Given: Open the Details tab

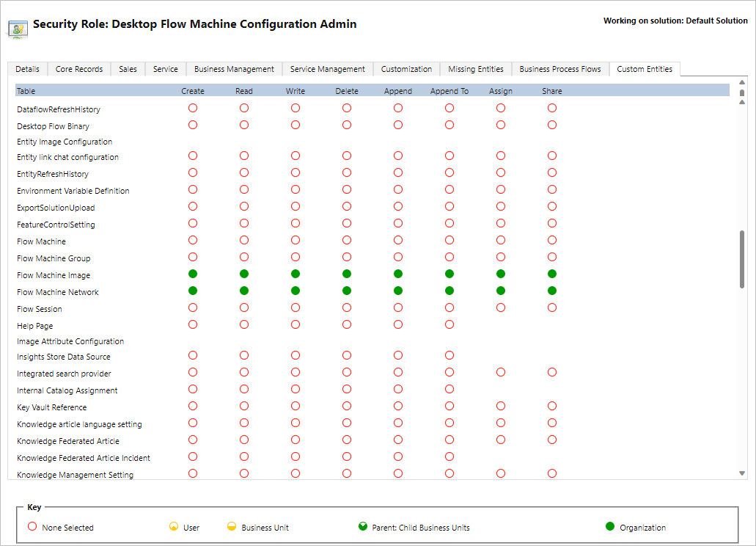Looking at the screenshot, I should point(27,68).
